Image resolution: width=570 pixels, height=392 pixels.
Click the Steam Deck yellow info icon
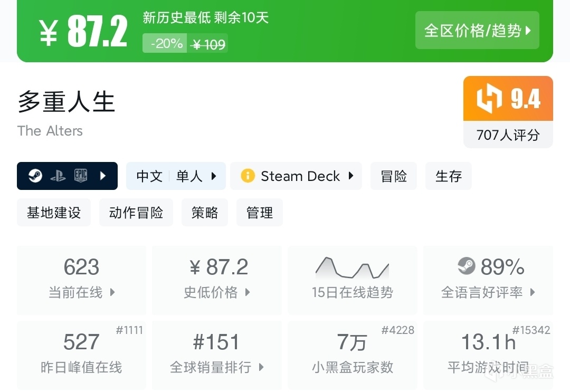point(248,176)
